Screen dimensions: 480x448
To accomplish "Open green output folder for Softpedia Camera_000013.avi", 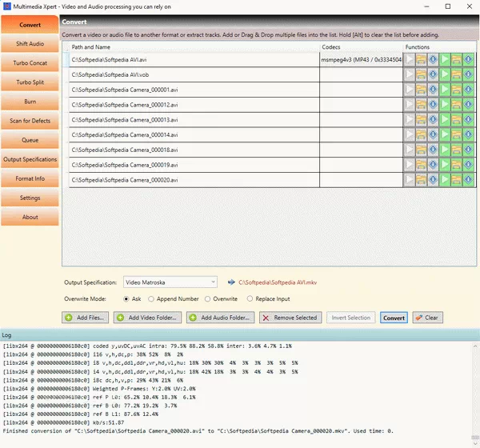I will (457, 120).
